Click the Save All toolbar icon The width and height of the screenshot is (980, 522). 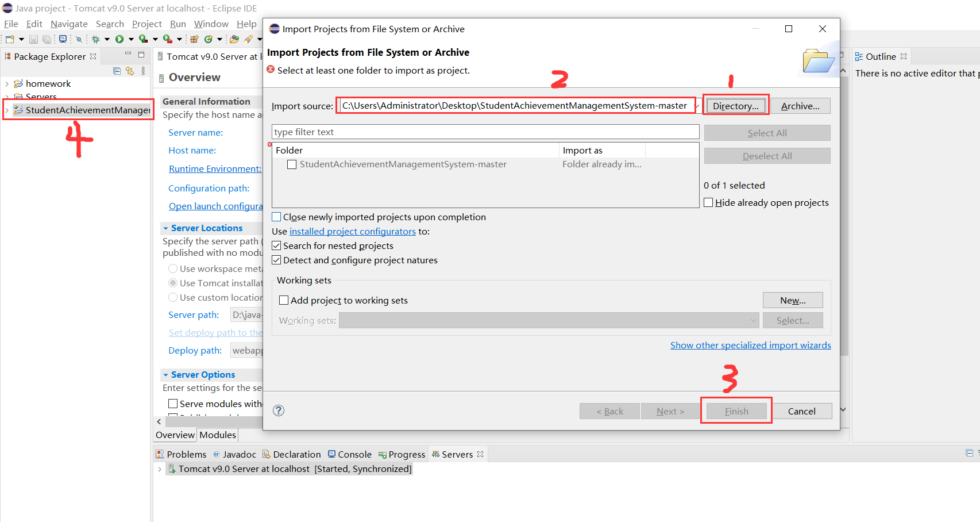coord(47,39)
